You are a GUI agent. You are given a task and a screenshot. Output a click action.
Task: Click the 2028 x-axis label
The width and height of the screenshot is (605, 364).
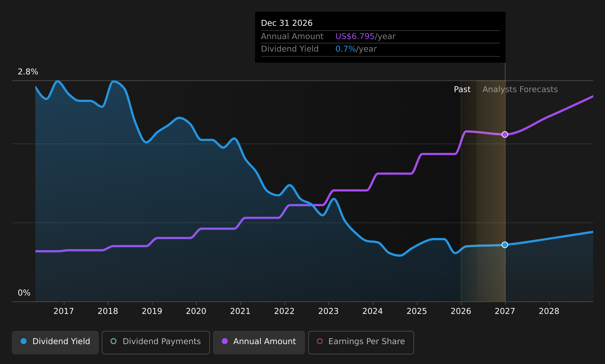(549, 311)
